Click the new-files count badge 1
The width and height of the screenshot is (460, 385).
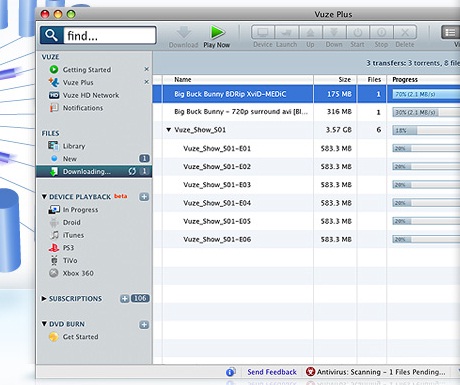tap(144, 159)
